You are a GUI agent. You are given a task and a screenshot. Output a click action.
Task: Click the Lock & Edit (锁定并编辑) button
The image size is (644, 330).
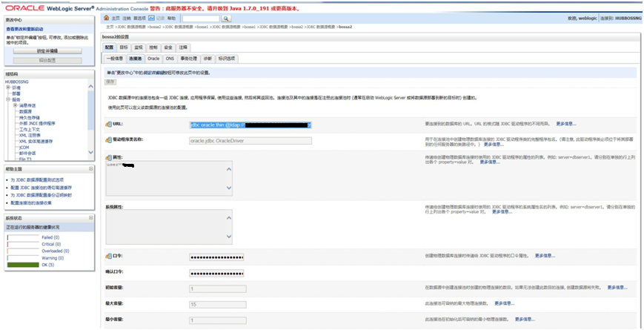point(47,51)
